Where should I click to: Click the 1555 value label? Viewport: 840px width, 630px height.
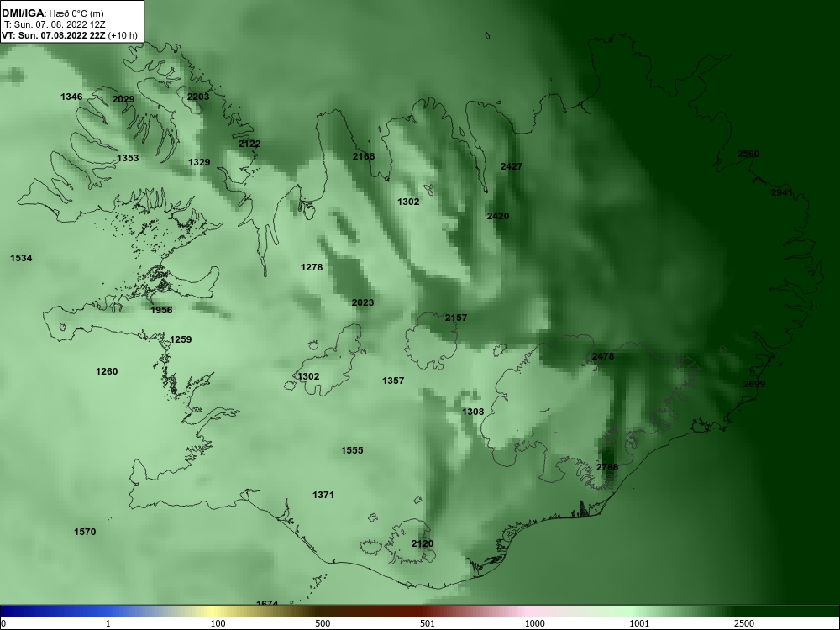[352, 450]
